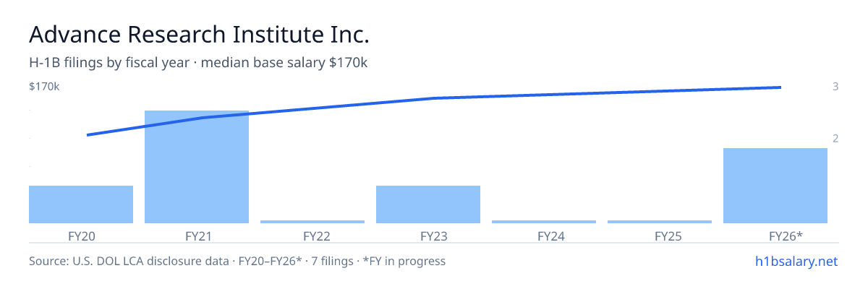Click the FY21 axis label
Image resolution: width=868 pixels, height=289 pixels.
coord(197,236)
